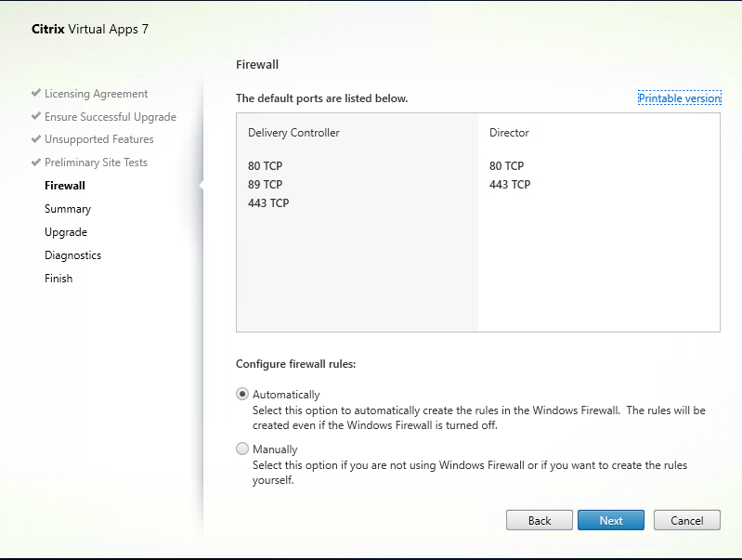Screen dimensions: 742x560
Task: Go to the Licensing Agreement step
Action: pos(96,94)
